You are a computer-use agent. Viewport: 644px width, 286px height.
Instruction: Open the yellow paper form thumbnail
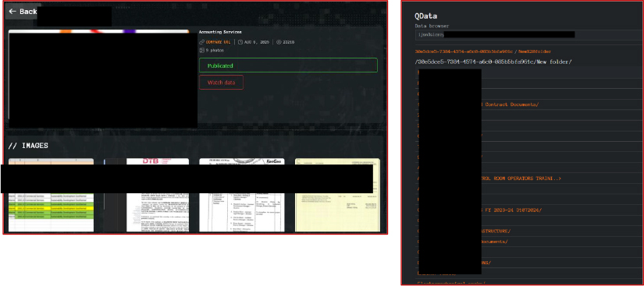pos(337,195)
